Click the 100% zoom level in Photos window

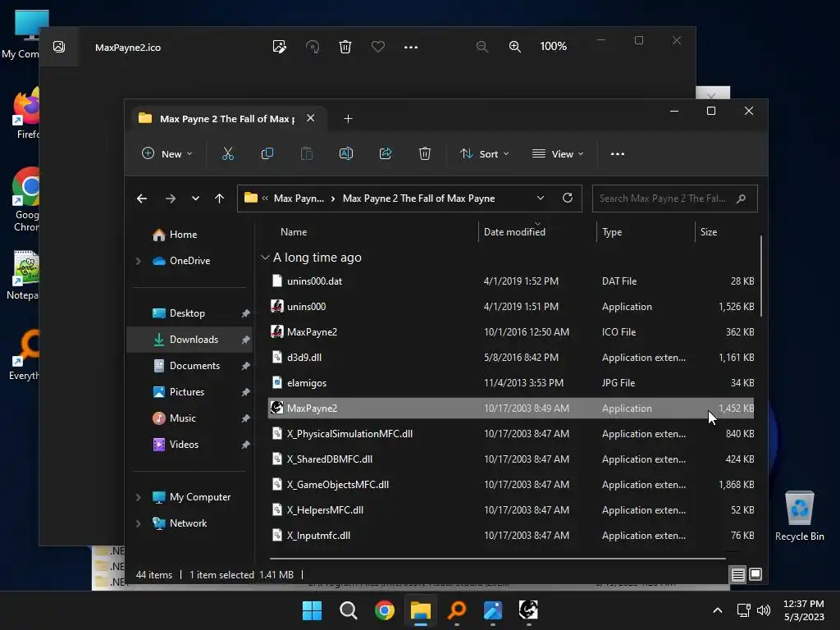[x=553, y=47]
